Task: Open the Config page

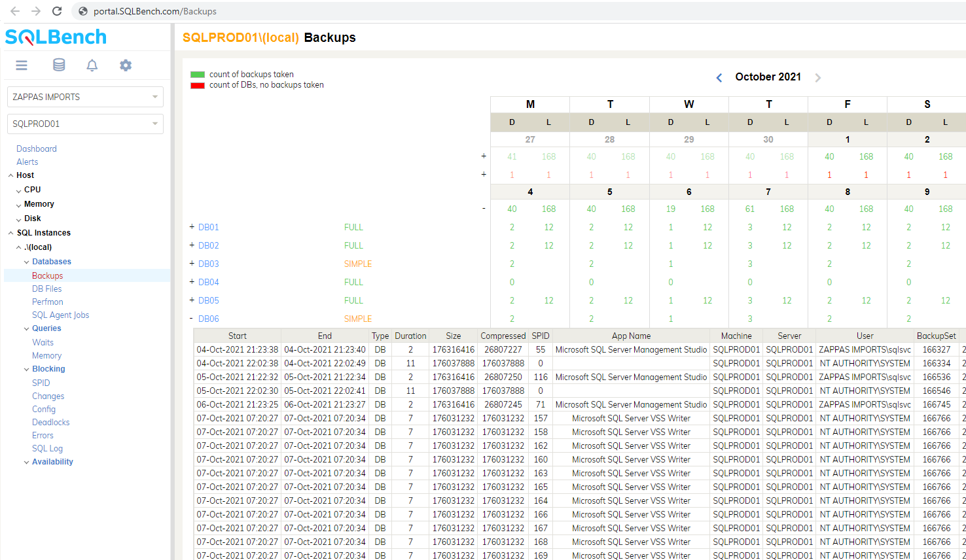Action: point(44,410)
